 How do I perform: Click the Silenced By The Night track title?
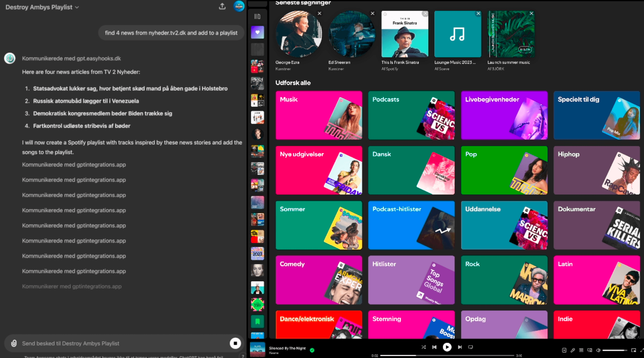coord(287,348)
